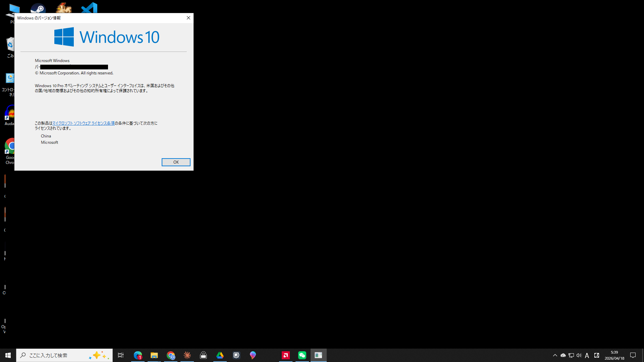
Task: Open the clock and date flyout
Action: (x=614, y=355)
